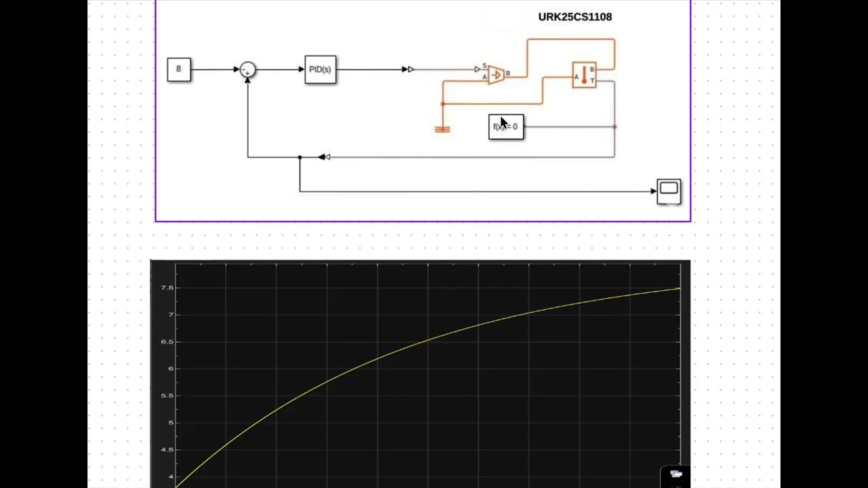
Task: Select the circular Sum junction block
Action: [x=248, y=69]
